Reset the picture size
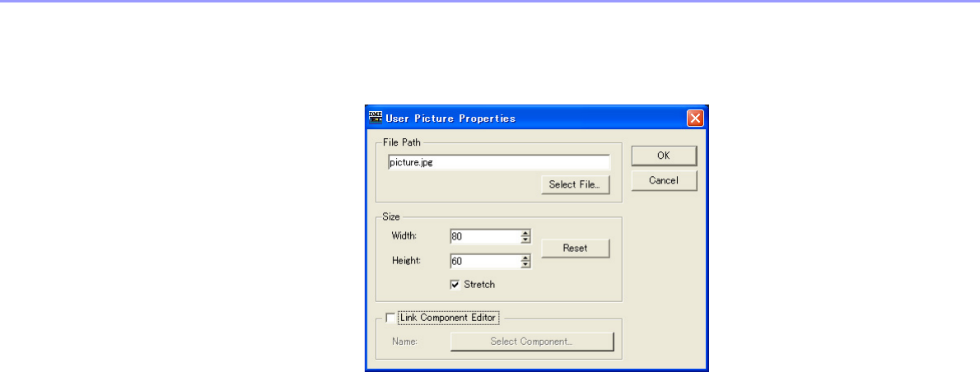The image size is (980, 372). 575,249
